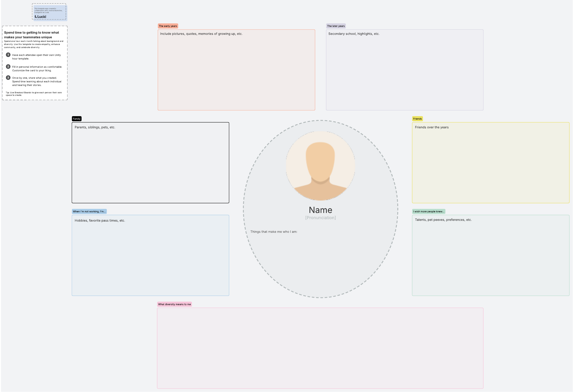
Task: Click 'Things that make me who I am:' text
Action: point(274,232)
